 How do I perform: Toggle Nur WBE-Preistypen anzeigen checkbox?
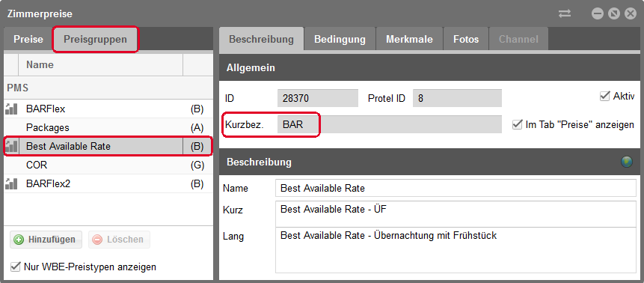tap(15, 267)
